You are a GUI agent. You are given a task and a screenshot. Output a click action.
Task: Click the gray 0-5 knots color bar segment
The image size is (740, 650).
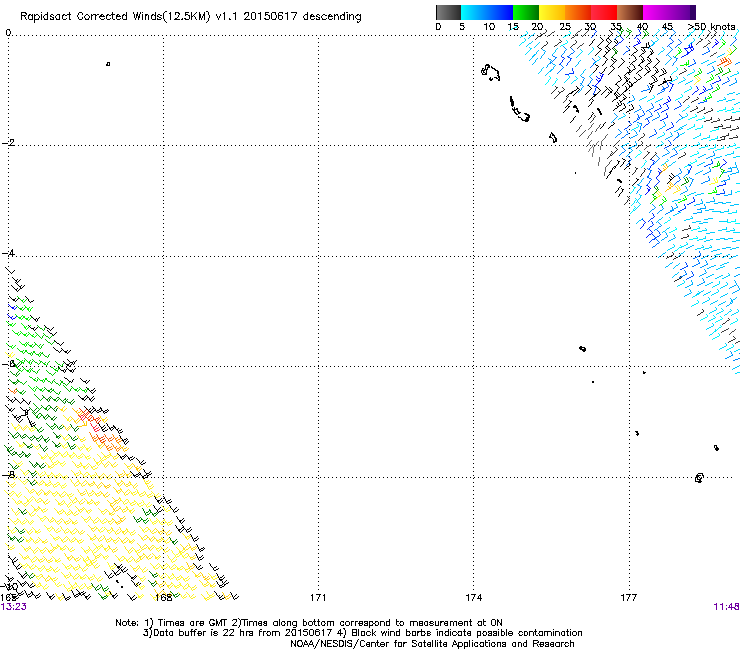pyautogui.click(x=448, y=12)
